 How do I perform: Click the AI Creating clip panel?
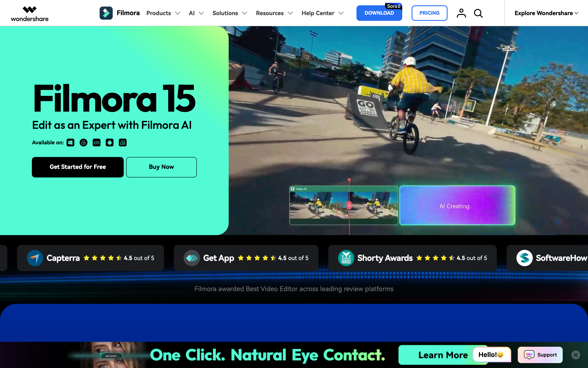point(457,205)
